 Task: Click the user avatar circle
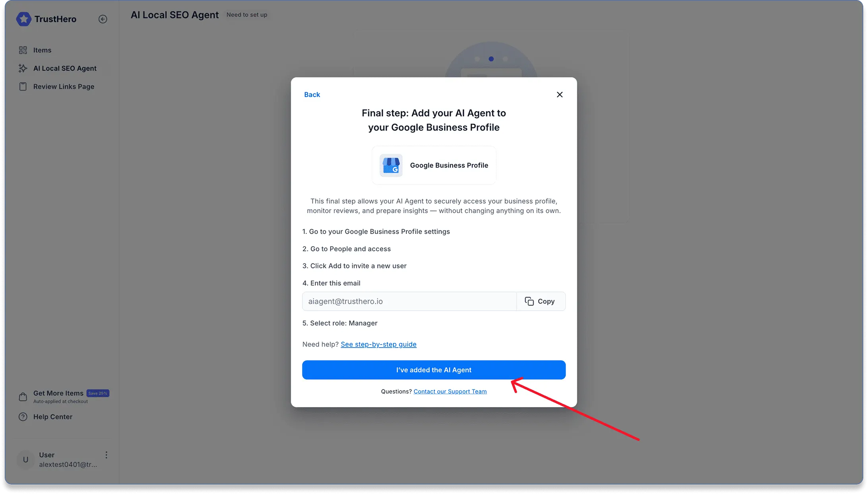[25, 460]
